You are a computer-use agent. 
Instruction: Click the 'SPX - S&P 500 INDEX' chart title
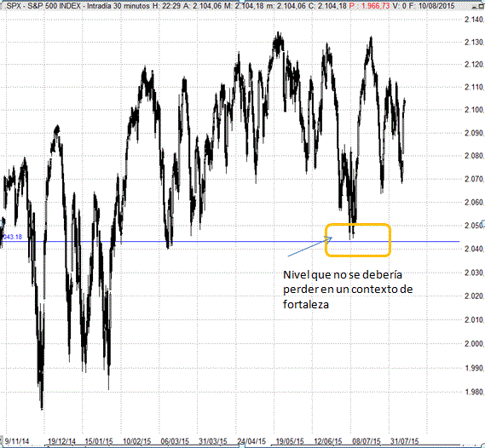[x=44, y=5]
